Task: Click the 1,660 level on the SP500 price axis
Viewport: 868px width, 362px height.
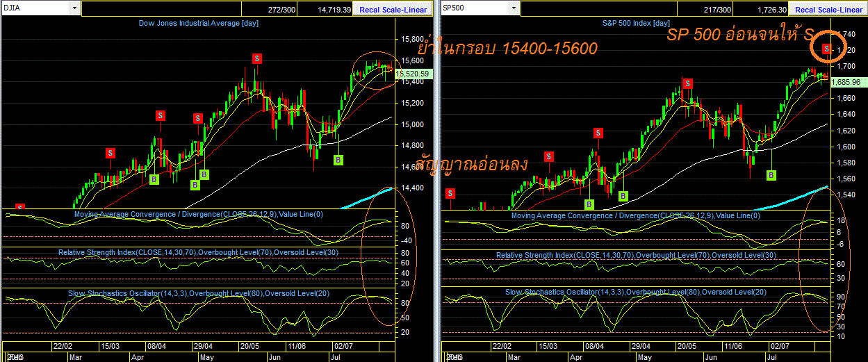Action: 846,98
